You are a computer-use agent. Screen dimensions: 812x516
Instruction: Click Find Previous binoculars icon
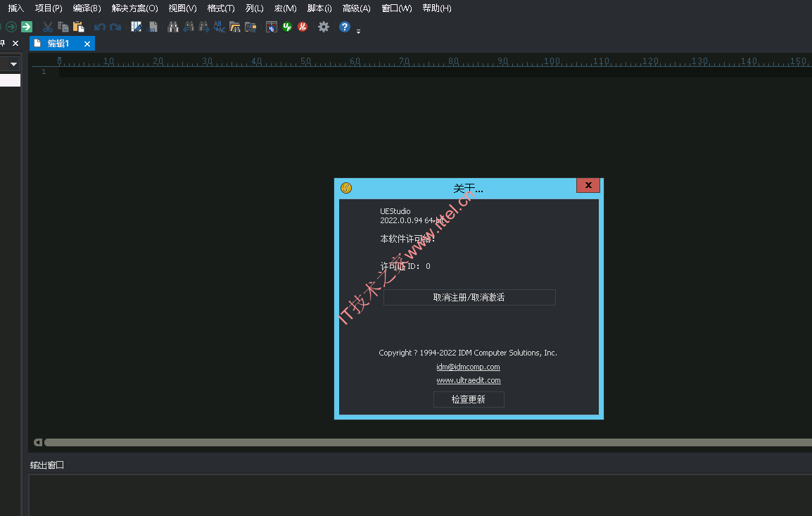189,27
